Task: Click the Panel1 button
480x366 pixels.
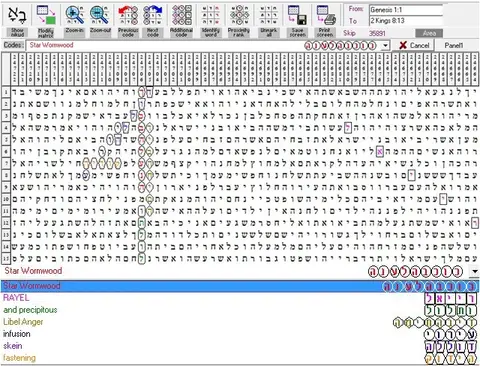Action: click(454, 45)
